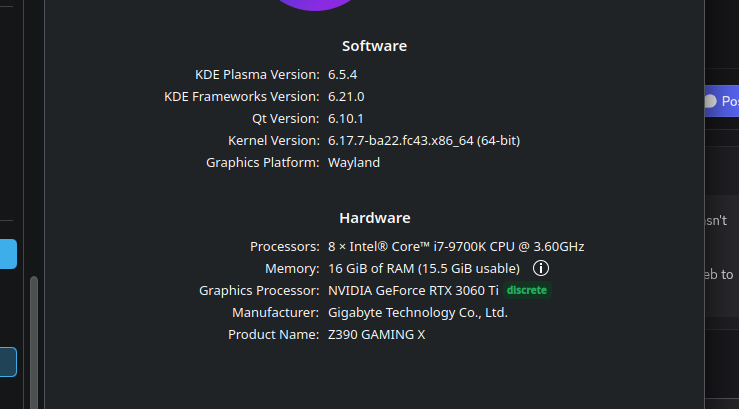Image resolution: width=739 pixels, height=409 pixels.
Task: Click the light blue highlighted sidebar item
Action: 8,254
